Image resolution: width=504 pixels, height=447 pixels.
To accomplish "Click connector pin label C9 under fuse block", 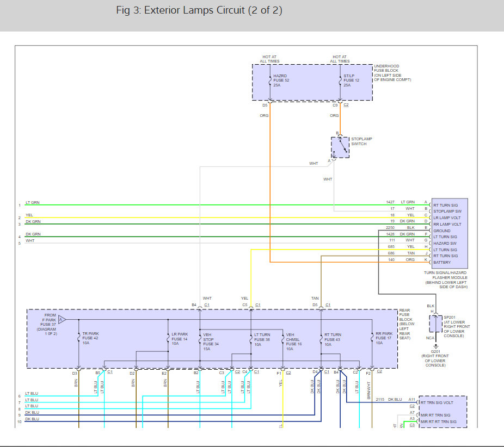I will [x=335, y=105].
